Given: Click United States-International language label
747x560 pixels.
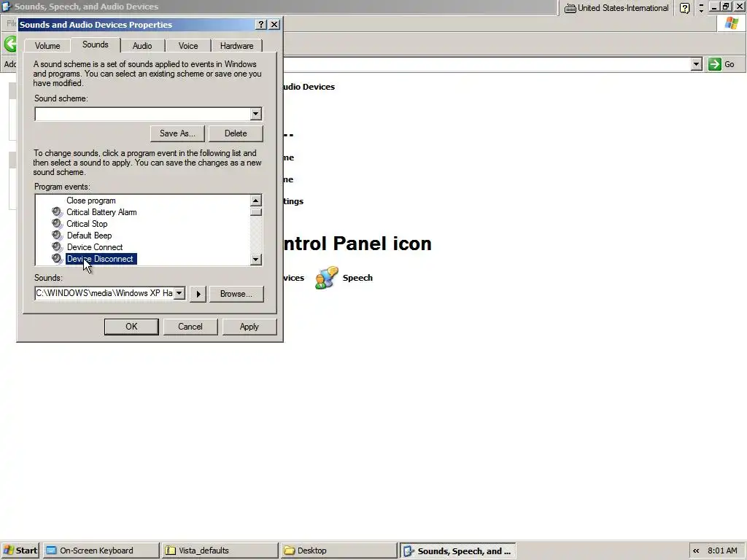Looking at the screenshot, I should tap(623, 8).
